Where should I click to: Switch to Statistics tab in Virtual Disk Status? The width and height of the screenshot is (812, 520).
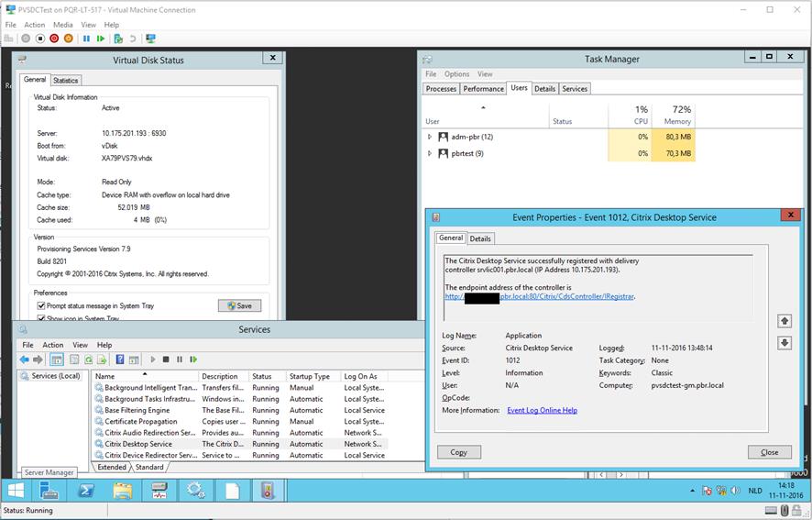coord(66,81)
